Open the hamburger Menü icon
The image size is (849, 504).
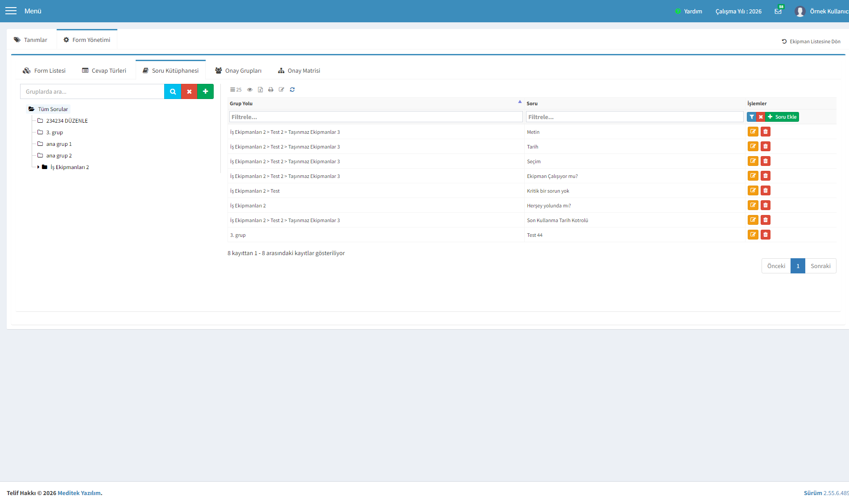coord(11,11)
